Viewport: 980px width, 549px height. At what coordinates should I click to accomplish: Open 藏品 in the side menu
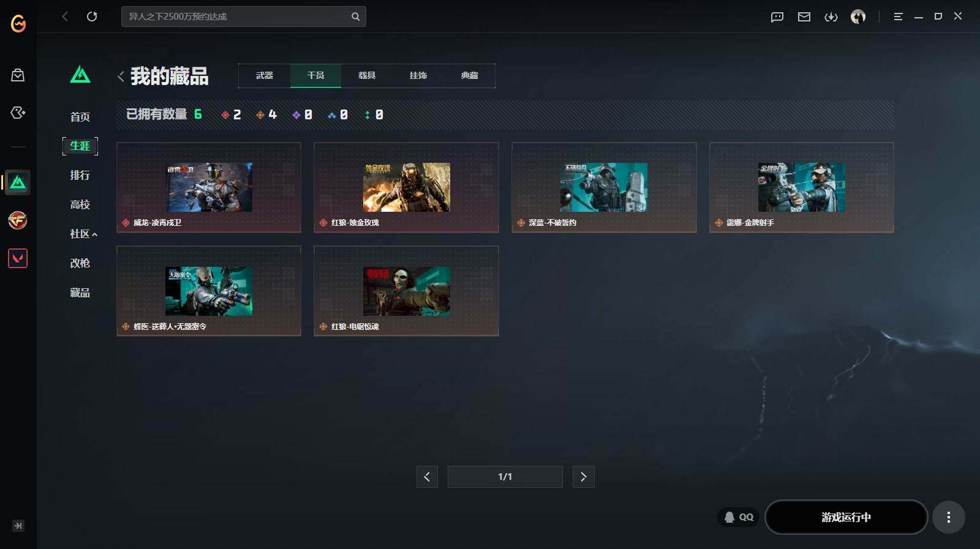(80, 293)
